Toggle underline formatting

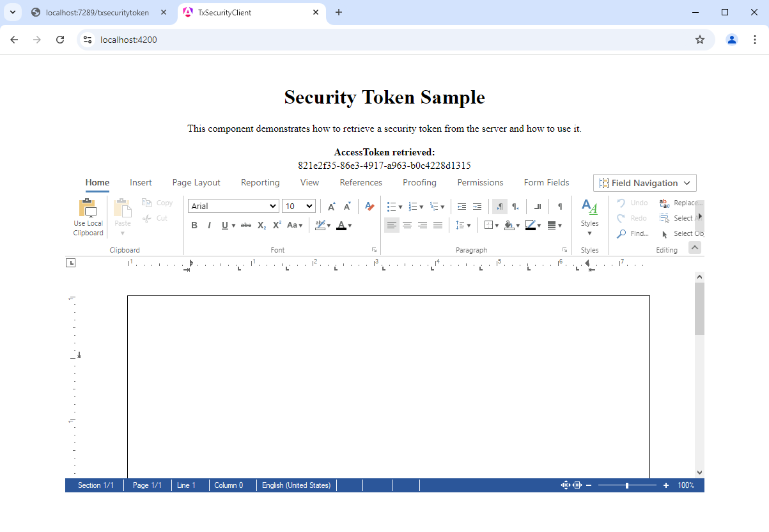point(225,225)
